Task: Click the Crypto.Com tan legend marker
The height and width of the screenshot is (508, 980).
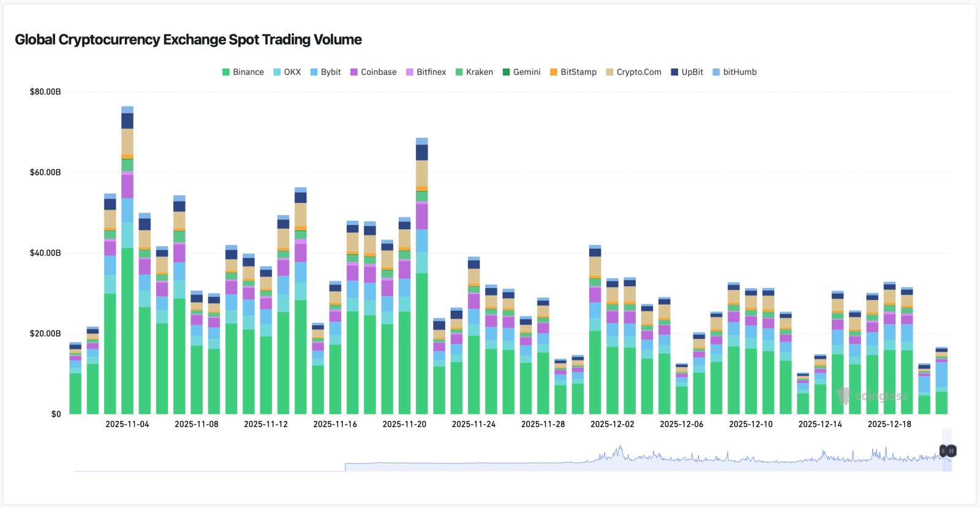Action: pos(609,72)
